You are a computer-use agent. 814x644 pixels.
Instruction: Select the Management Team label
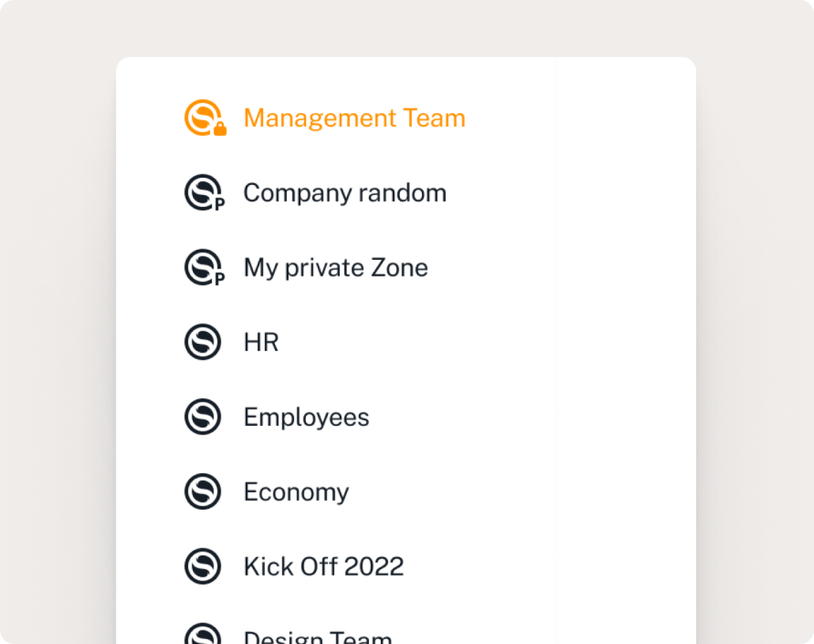(x=354, y=119)
